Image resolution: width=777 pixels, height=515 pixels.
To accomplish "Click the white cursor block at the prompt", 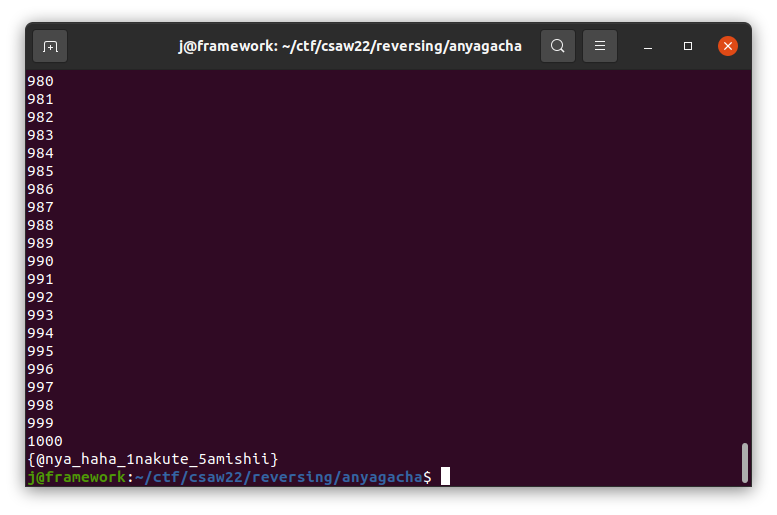I will click(445, 477).
